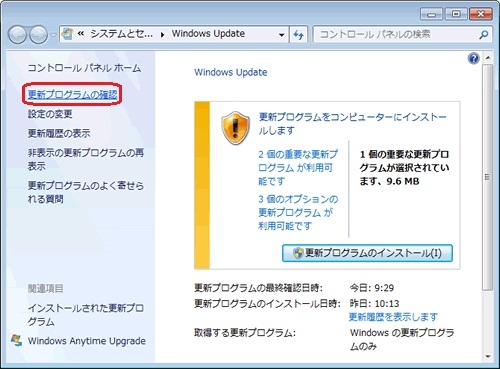The height and width of the screenshot is (369, 500).
Task: Open the address bar history dropdown arrow
Action: point(282,35)
